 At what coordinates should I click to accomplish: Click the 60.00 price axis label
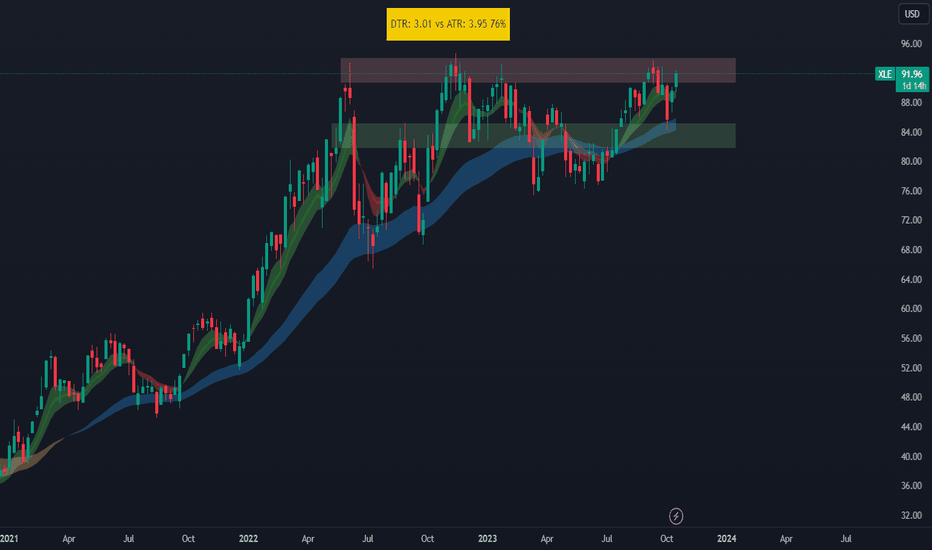point(911,309)
